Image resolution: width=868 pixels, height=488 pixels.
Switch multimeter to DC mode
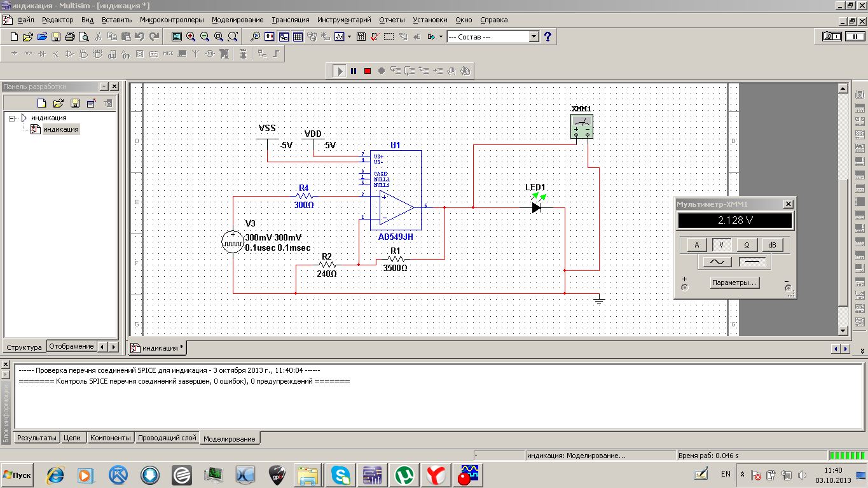(x=753, y=261)
